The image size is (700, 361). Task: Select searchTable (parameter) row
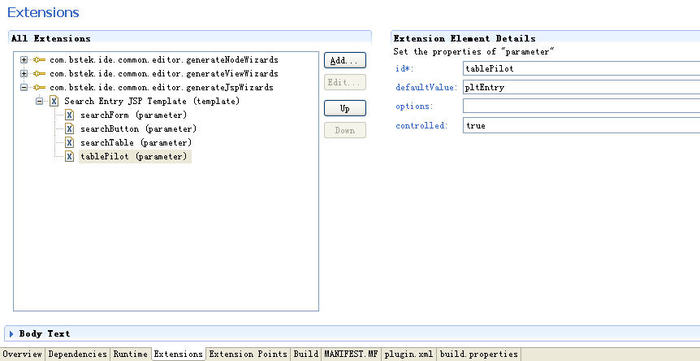pos(136,143)
